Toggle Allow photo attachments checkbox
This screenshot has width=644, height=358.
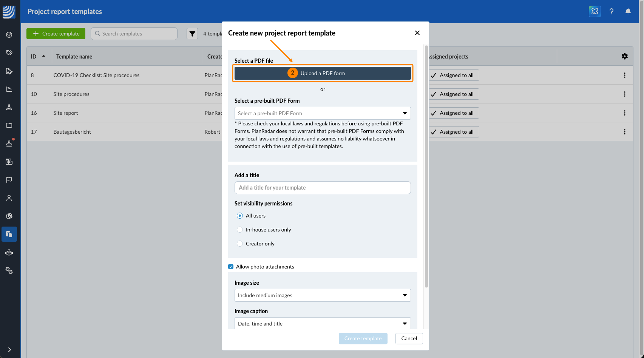[231, 267]
